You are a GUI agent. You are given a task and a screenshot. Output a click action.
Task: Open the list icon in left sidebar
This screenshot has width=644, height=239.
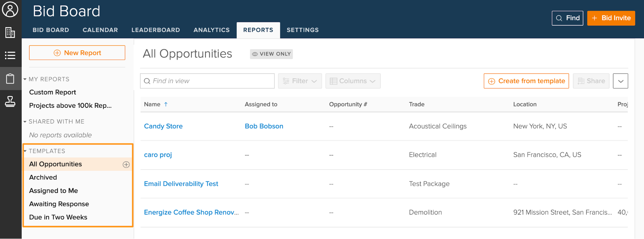10,55
